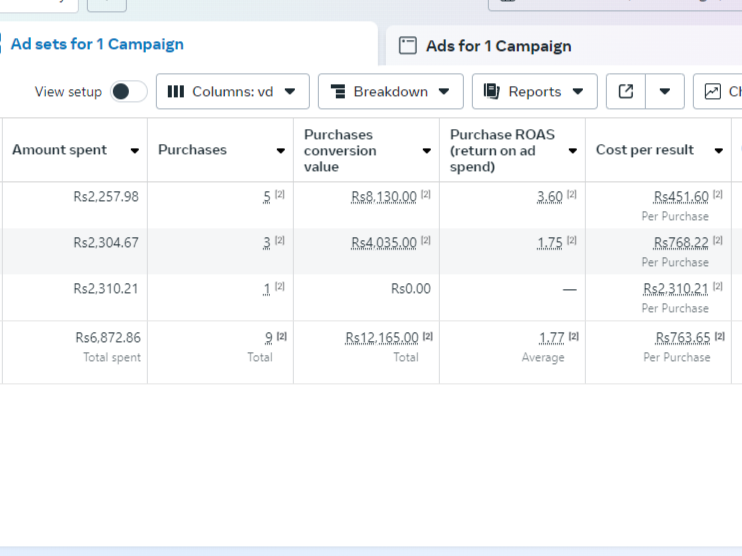Image resolution: width=742 pixels, height=556 pixels.
Task: Switch to Ad sets for 1 Campaign tab
Action: (x=97, y=44)
